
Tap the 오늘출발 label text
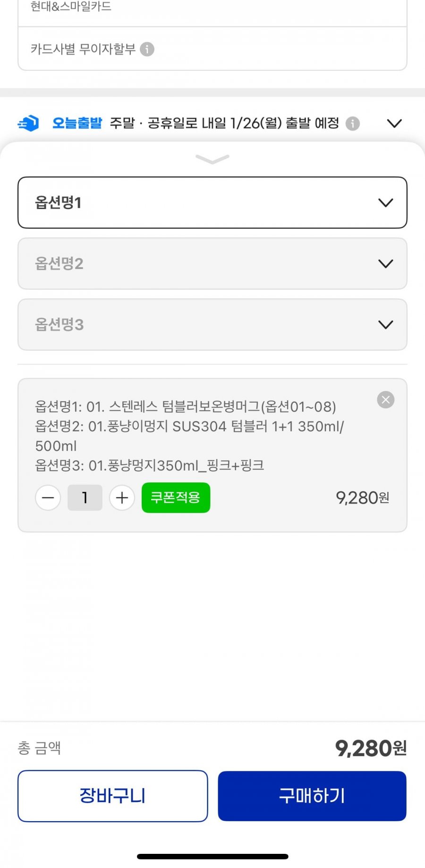tap(77, 123)
